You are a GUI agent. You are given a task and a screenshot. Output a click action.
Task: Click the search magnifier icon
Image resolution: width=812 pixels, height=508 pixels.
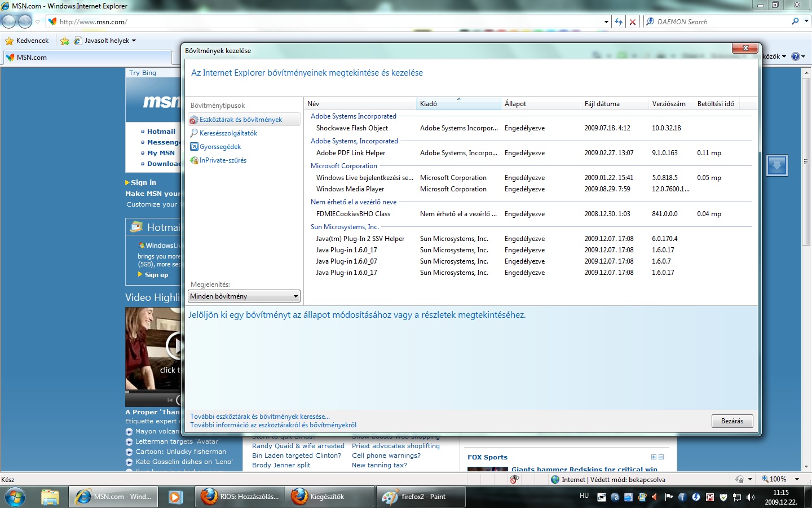795,21
